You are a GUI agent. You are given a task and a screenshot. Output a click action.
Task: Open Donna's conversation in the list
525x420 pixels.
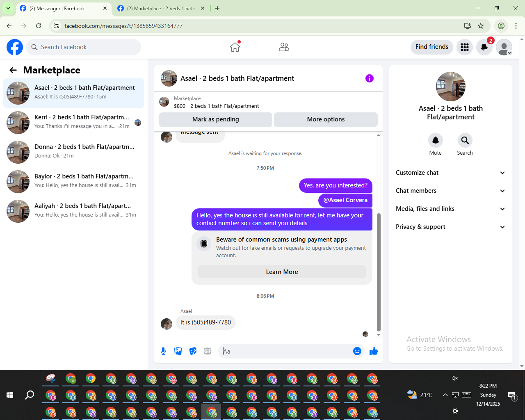74,152
